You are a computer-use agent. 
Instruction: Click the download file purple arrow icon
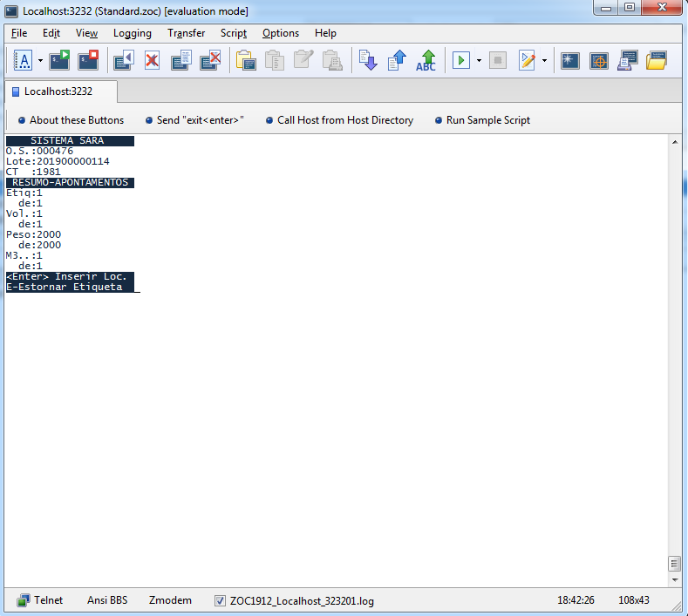pos(368,60)
